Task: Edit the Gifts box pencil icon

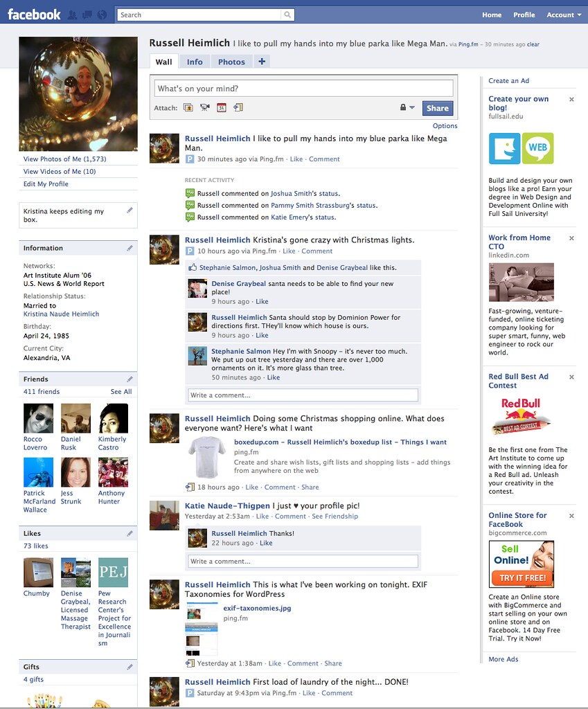Action: click(130, 667)
